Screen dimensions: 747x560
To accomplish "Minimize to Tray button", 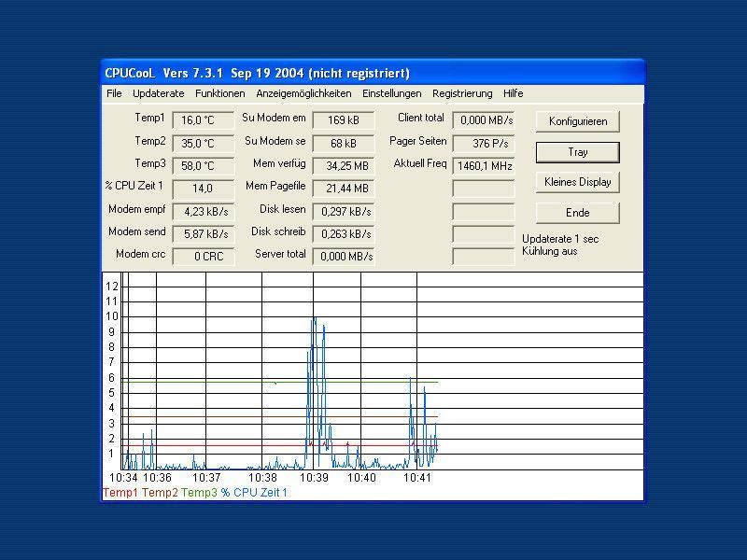I will pos(577,152).
